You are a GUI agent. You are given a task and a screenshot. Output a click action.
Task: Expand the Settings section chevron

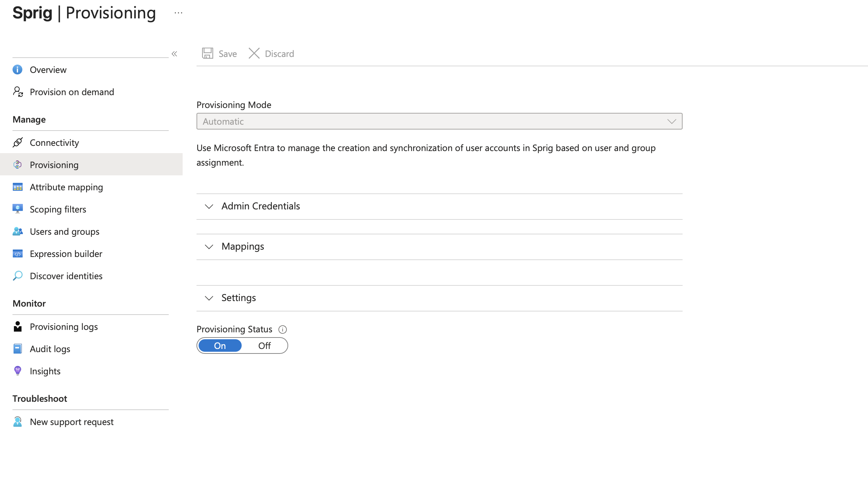[x=209, y=298]
